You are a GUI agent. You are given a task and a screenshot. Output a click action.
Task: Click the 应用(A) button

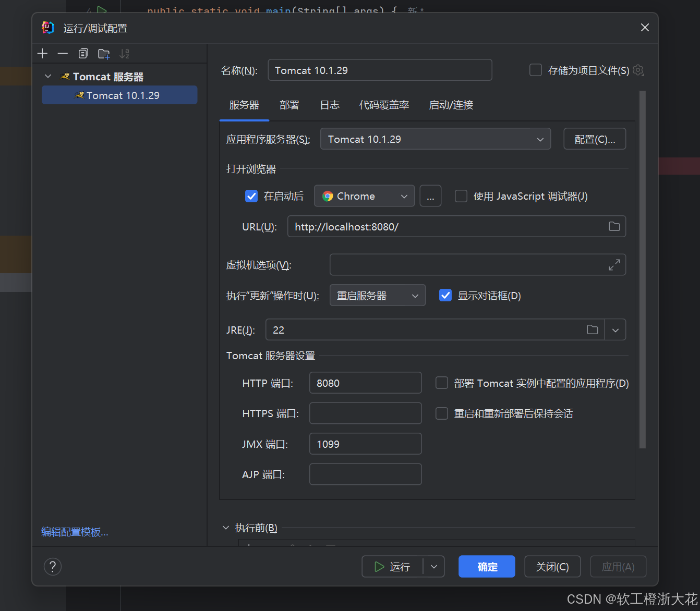tap(618, 567)
